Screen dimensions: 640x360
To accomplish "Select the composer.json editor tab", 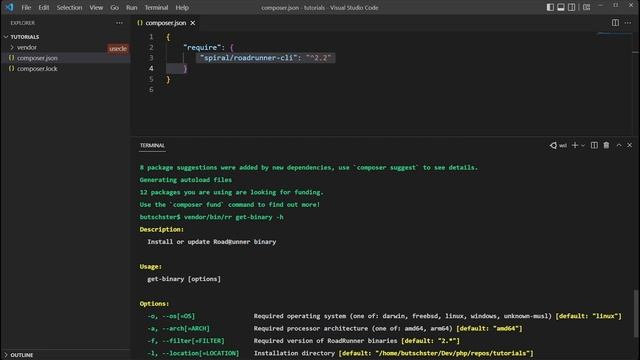I will (166, 23).
